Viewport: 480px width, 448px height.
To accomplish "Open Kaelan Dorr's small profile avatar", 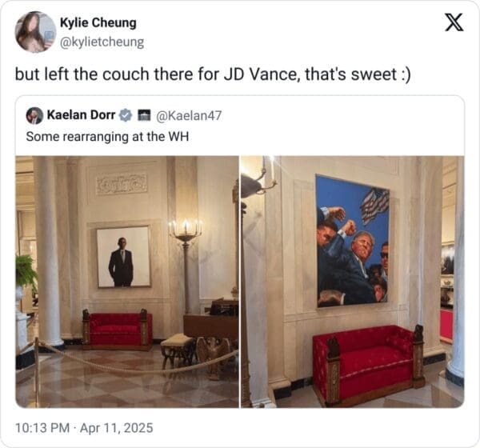I will [x=34, y=115].
